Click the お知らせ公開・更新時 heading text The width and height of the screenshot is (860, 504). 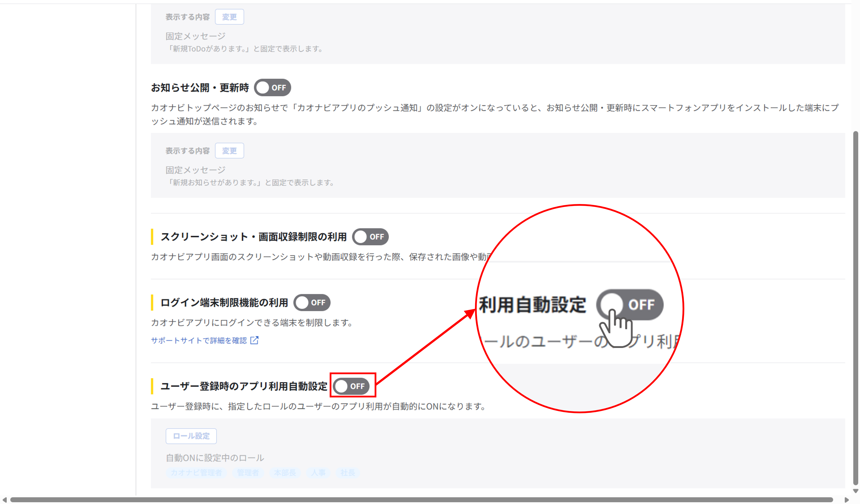[x=200, y=88]
